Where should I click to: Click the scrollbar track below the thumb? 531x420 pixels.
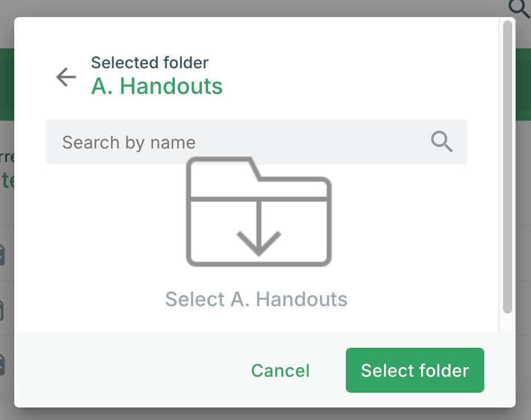pos(507,322)
